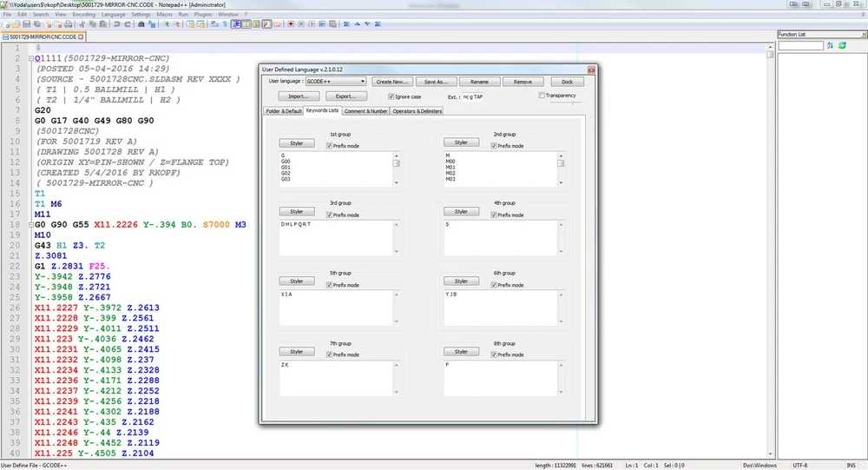Open the Language menu

pyautogui.click(x=113, y=15)
